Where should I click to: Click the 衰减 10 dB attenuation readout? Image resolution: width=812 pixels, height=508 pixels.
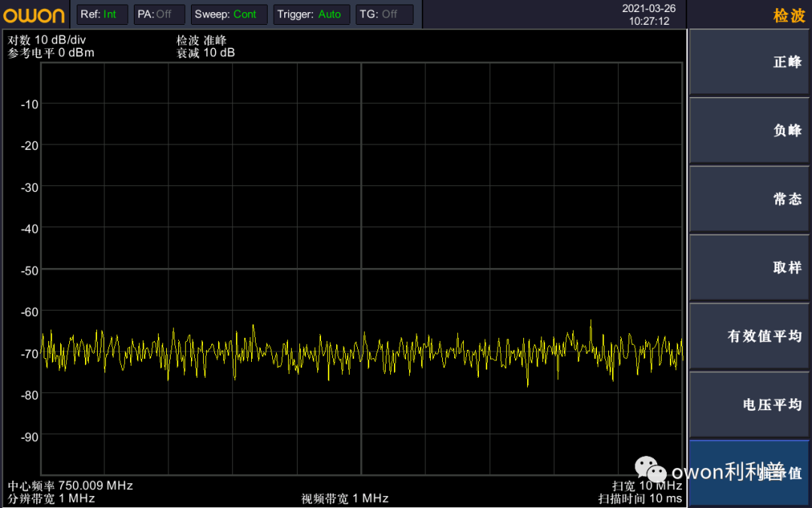pos(205,53)
